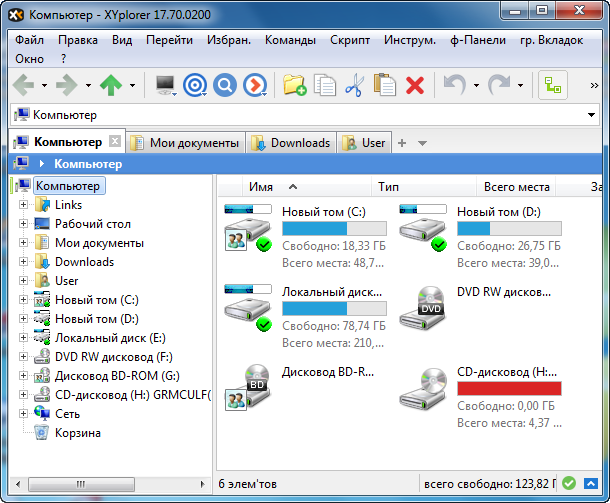This screenshot has height=503, width=610.
Task: Open the tab list dropdown arrow
Action: click(422, 143)
